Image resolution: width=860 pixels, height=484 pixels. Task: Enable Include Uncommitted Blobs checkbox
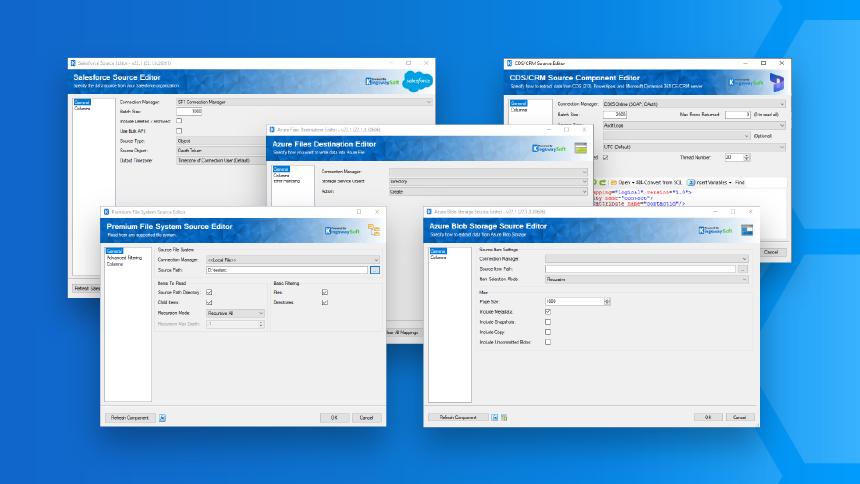pos(548,342)
